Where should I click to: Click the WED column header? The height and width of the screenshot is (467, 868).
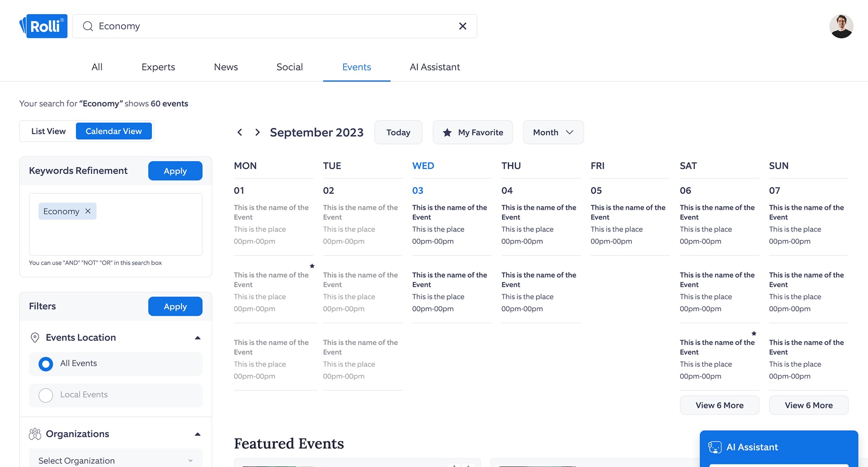point(423,166)
